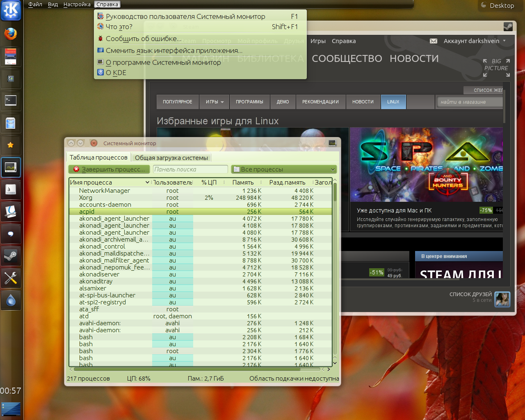Open the wrench and screwdriver settings icon
This screenshot has height=420, width=525.
point(11,278)
